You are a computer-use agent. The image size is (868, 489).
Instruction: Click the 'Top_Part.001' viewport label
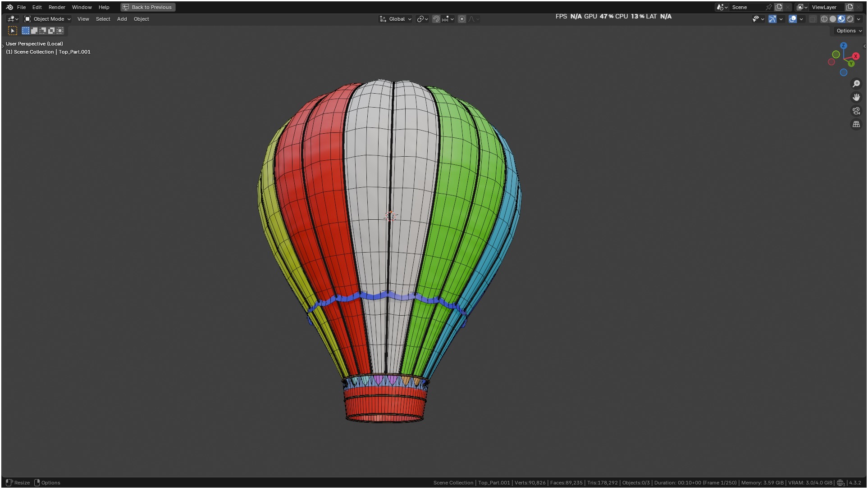74,52
